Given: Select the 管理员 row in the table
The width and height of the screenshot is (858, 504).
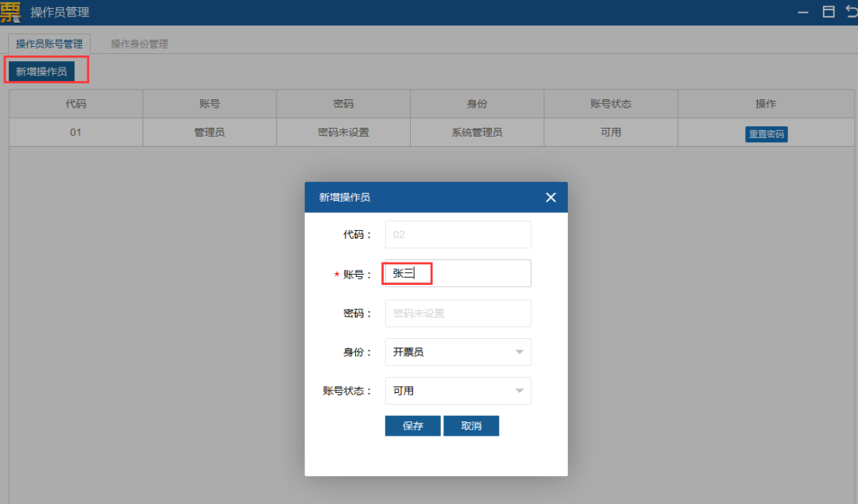Looking at the screenshot, I should 209,133.
